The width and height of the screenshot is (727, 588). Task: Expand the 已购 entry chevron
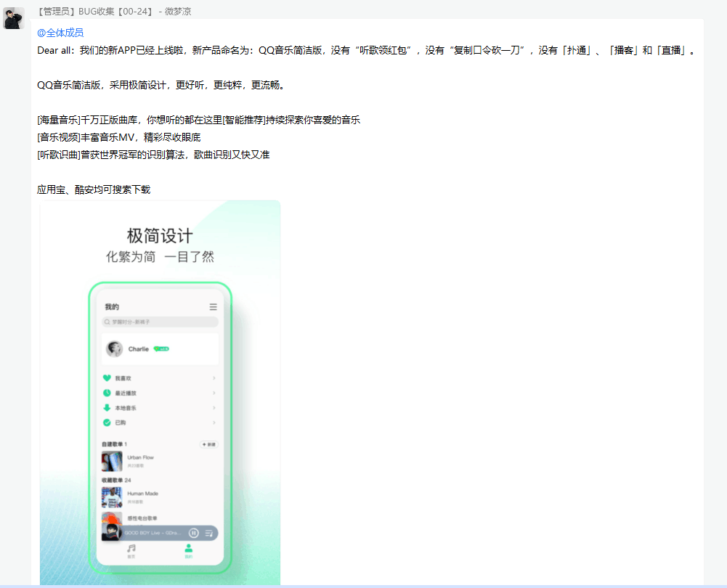pyautogui.click(x=214, y=422)
